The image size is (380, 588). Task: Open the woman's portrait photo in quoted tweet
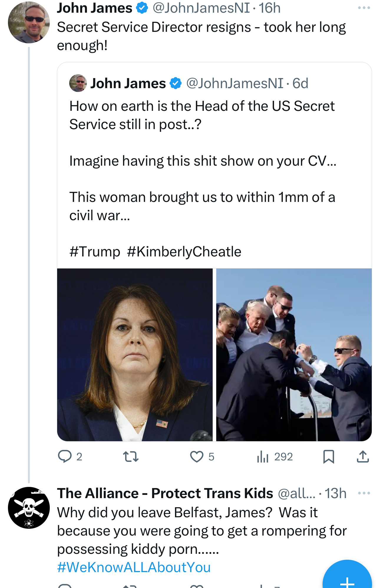(x=135, y=355)
